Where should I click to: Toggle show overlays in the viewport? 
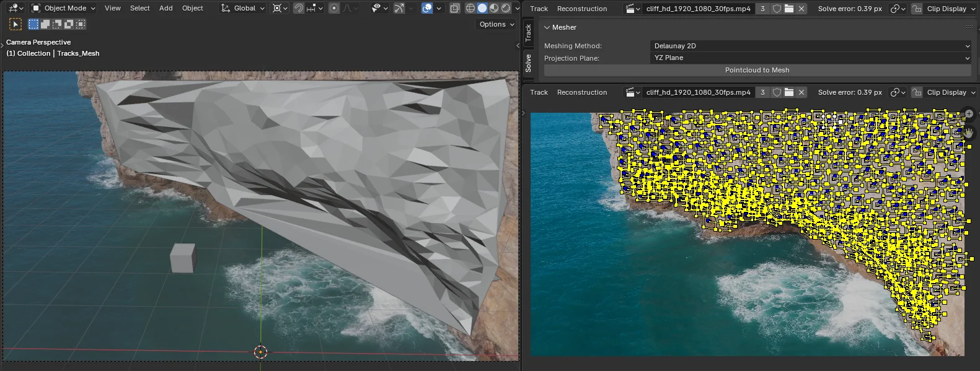tap(427, 8)
